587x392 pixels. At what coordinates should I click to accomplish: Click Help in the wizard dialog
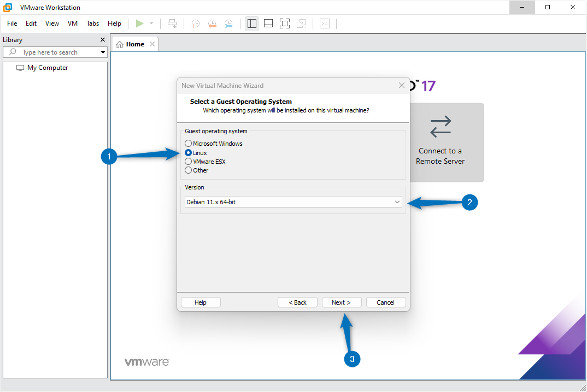pyautogui.click(x=201, y=302)
